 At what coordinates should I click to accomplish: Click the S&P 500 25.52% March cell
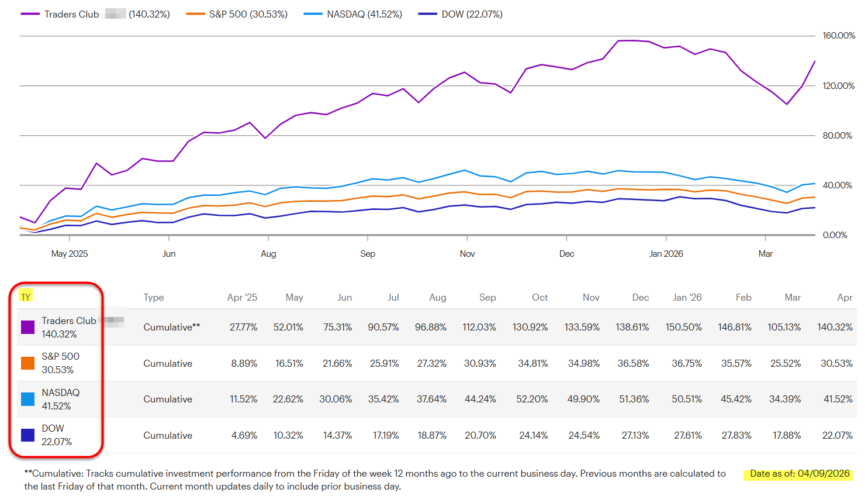785,363
